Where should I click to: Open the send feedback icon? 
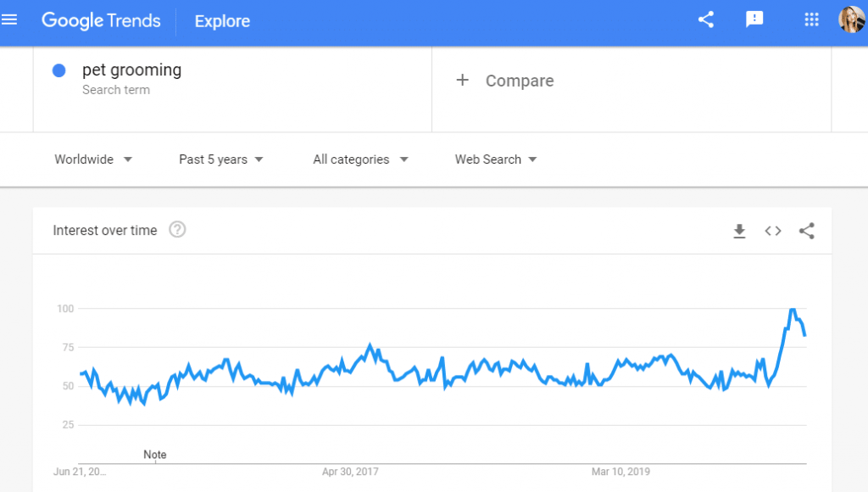click(x=754, y=20)
